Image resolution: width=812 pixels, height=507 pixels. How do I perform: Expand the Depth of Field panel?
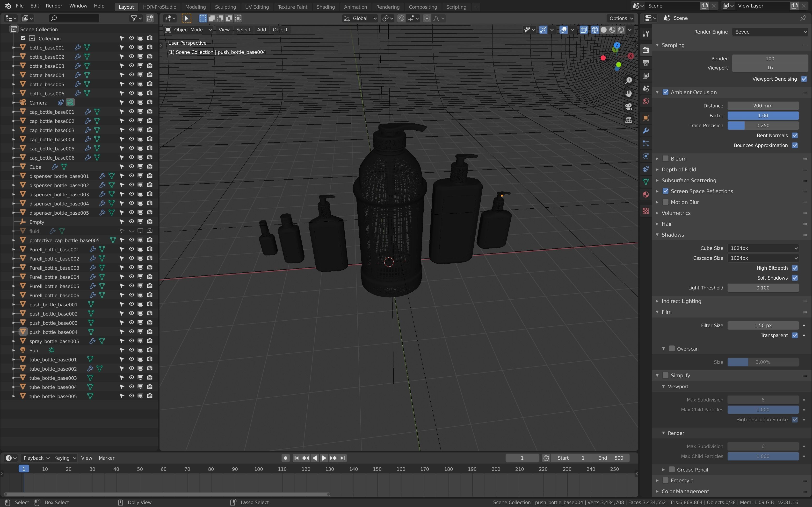(x=678, y=169)
